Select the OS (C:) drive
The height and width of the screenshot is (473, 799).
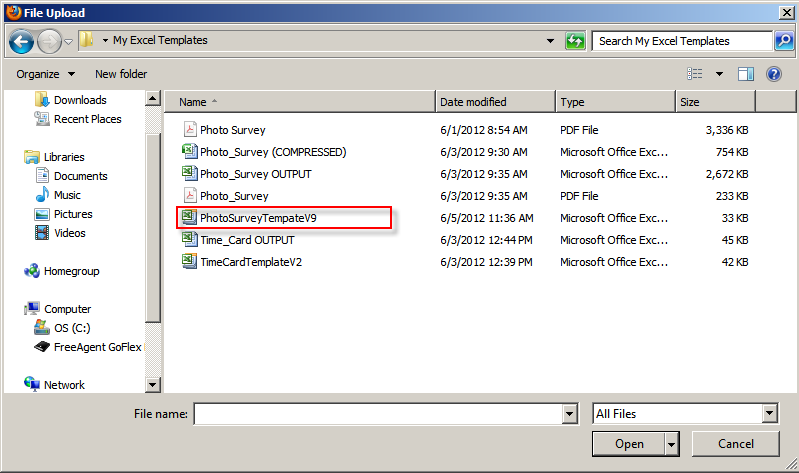tap(62, 328)
